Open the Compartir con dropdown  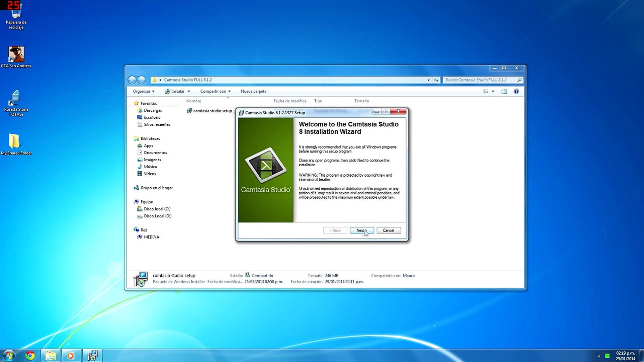click(x=215, y=91)
